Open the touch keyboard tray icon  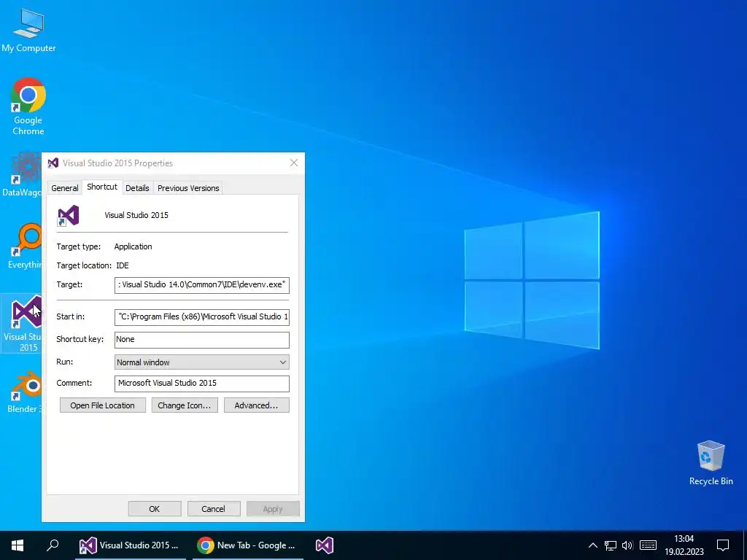648,545
